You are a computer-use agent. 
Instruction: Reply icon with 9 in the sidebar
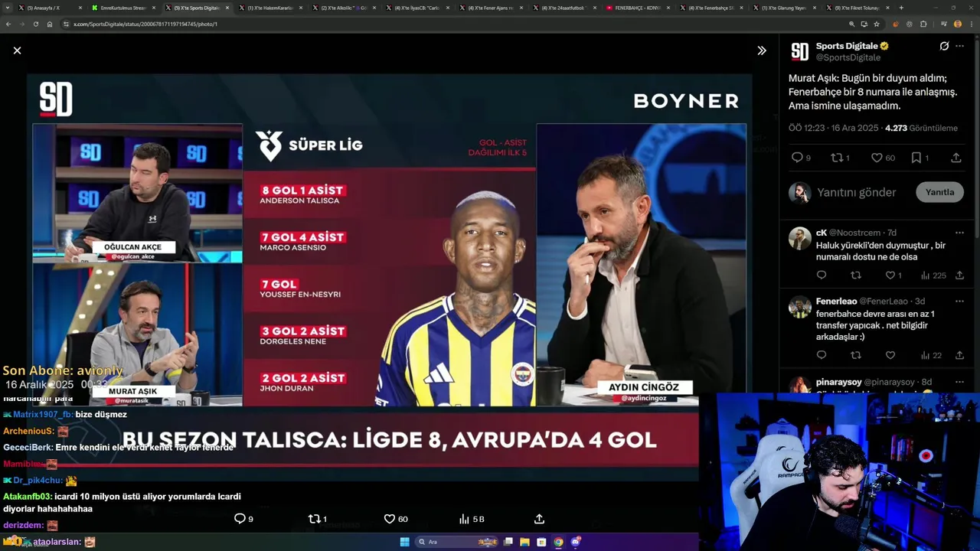(x=801, y=158)
